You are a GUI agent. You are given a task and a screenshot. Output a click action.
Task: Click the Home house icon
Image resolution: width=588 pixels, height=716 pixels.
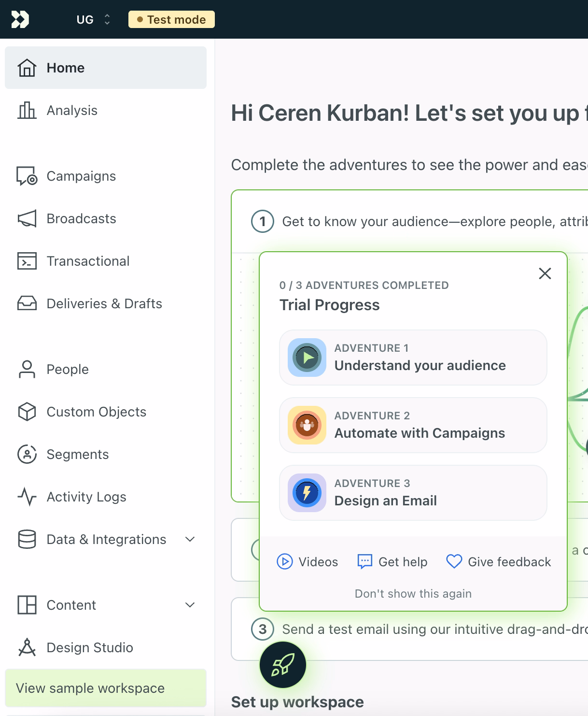point(28,68)
